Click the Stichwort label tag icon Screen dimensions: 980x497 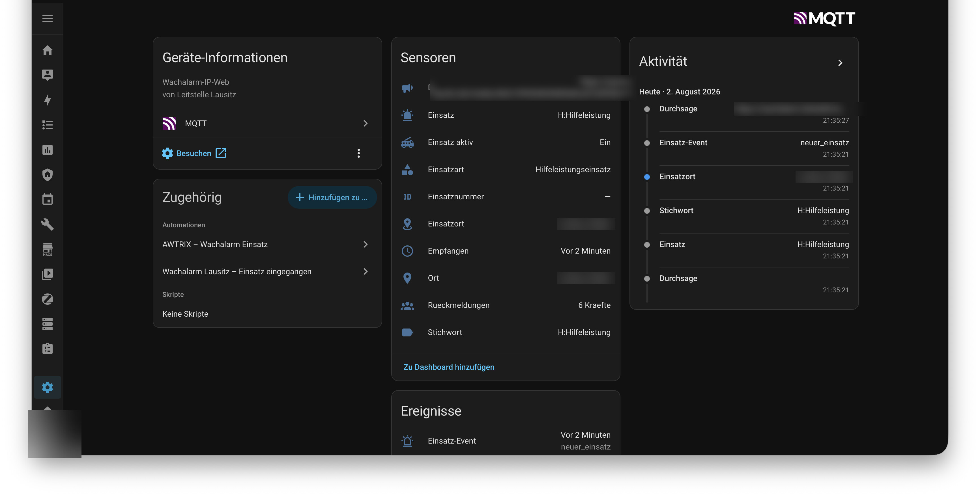[407, 332]
